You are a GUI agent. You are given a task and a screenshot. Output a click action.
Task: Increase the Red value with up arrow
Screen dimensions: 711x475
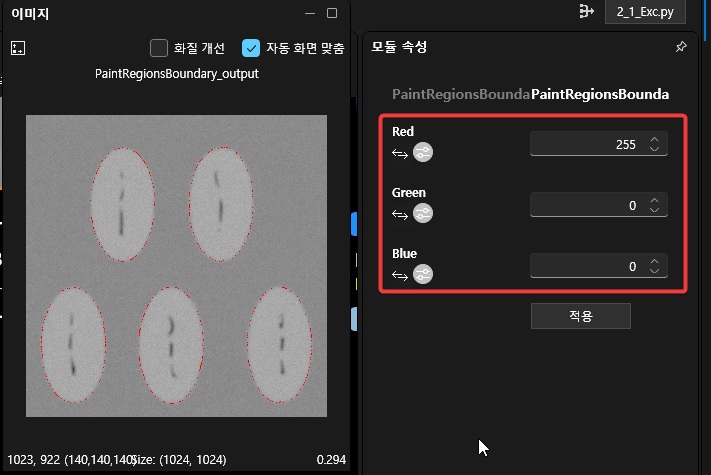click(x=654, y=140)
